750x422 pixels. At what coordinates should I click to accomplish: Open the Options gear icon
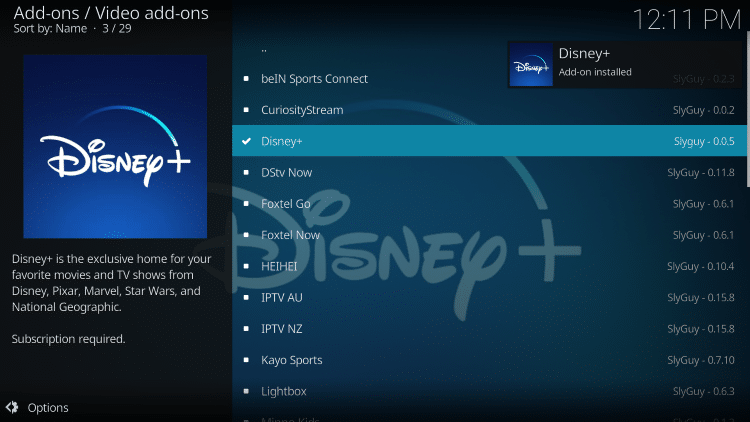click(12, 407)
